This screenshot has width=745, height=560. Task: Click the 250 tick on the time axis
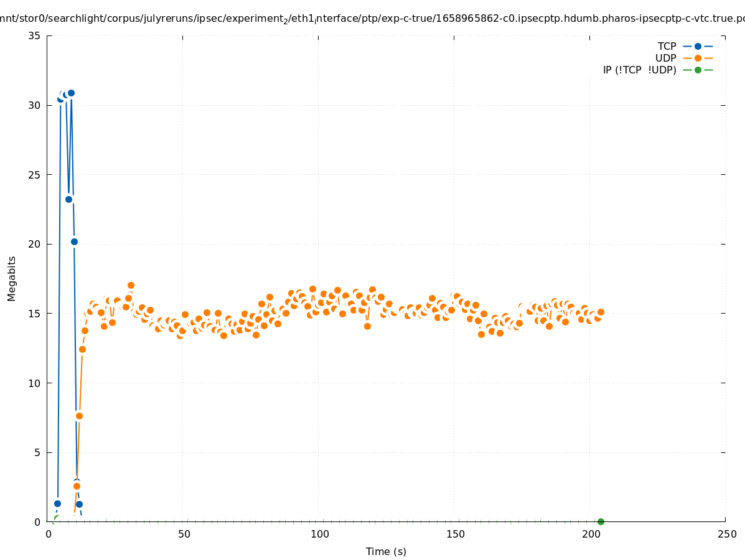[726, 534]
